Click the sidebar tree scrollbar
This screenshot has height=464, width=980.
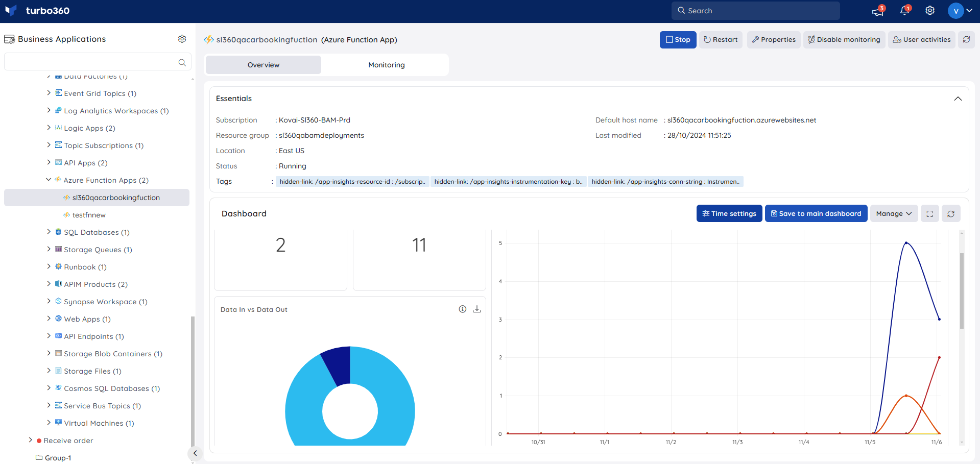point(193,383)
